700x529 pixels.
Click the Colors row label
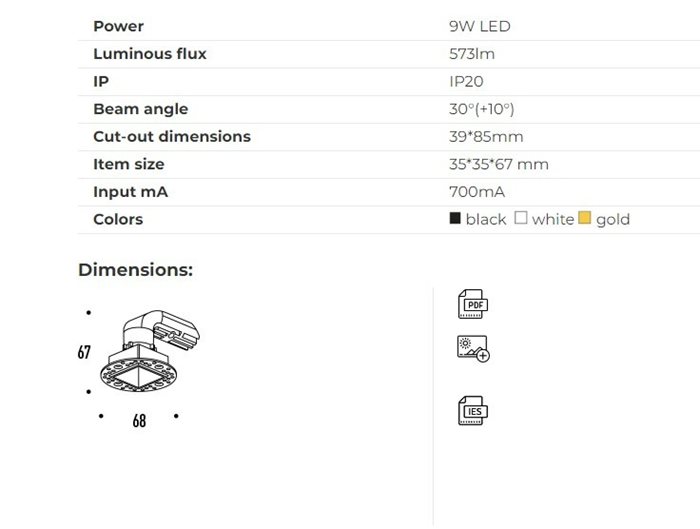coord(118,219)
